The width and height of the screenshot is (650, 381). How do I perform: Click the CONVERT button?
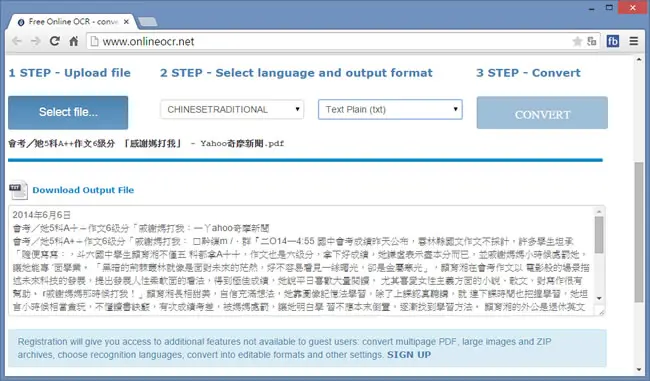(542, 113)
